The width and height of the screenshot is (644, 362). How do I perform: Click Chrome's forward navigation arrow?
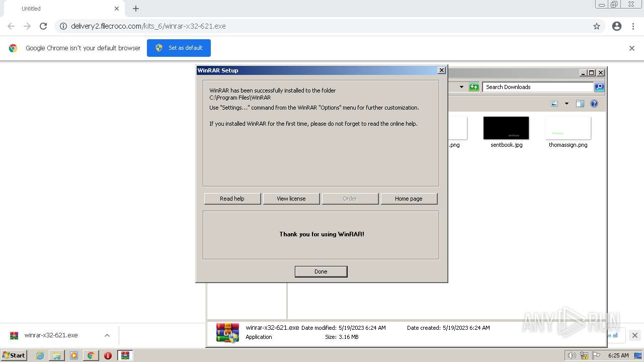tap(27, 26)
